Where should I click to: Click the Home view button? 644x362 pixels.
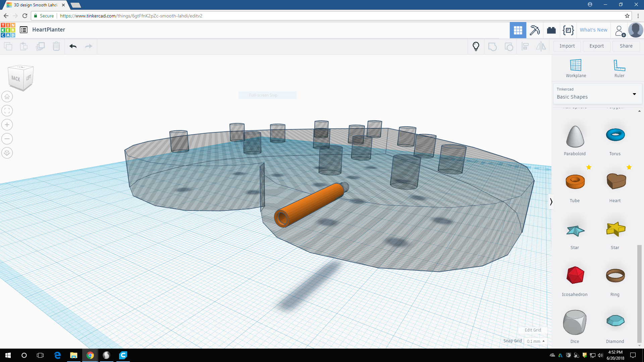click(x=7, y=97)
